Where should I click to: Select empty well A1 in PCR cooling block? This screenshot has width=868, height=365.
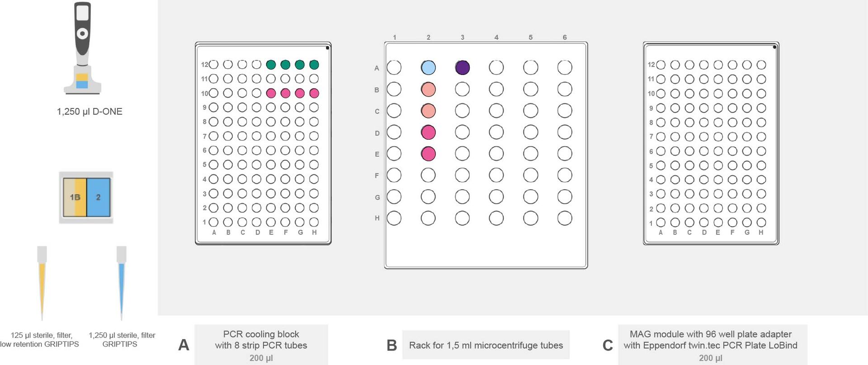point(214,222)
